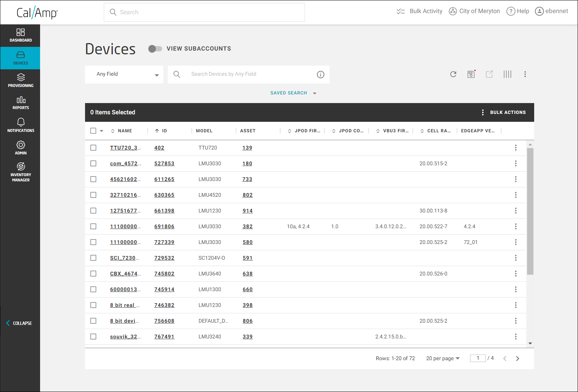Open the select-all dropdown arrow
The width and height of the screenshot is (578, 392).
pyautogui.click(x=102, y=131)
